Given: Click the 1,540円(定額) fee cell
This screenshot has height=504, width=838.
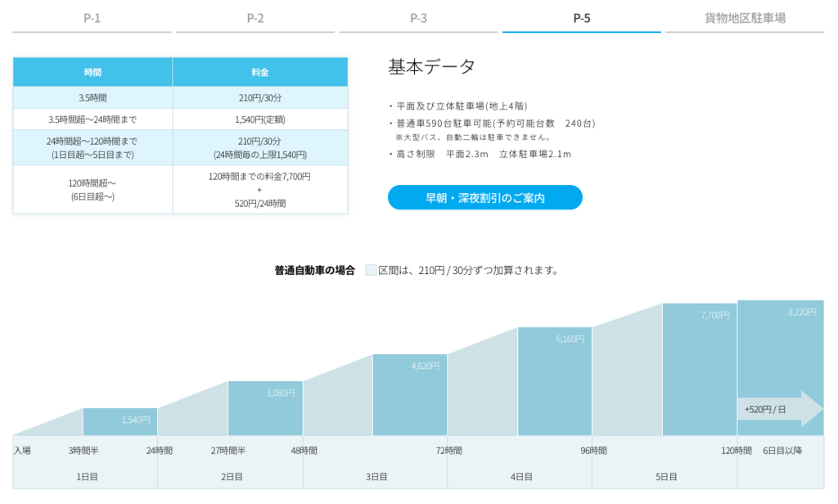Looking at the screenshot, I should pos(260,118).
